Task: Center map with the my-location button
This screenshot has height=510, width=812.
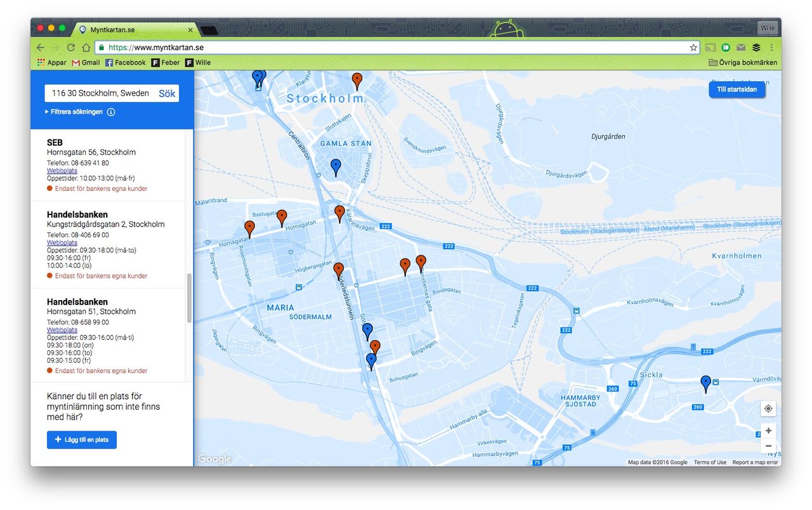Action: [768, 409]
